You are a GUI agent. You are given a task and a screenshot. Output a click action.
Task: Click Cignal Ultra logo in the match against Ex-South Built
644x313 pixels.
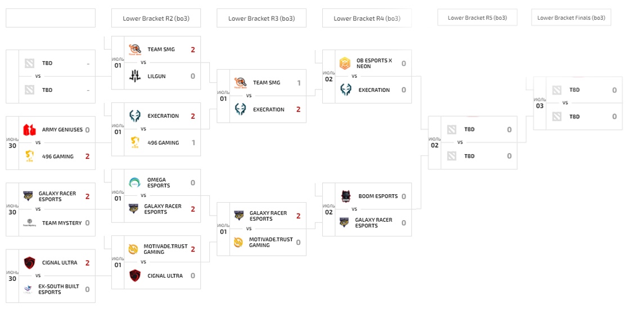click(29, 263)
